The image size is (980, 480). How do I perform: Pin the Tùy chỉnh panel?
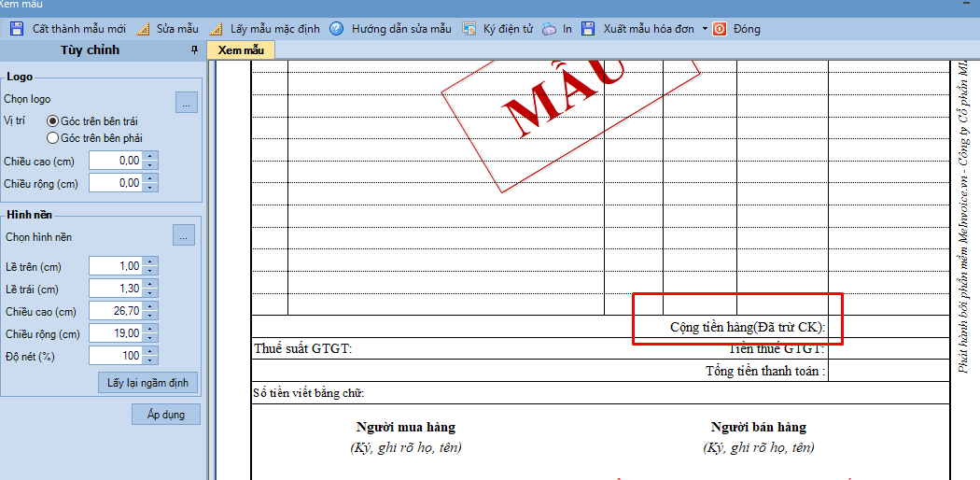coord(194,50)
